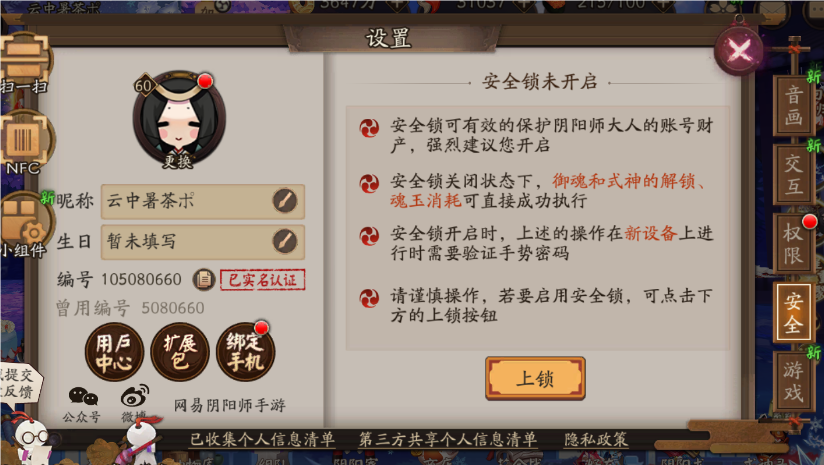Image resolution: width=824 pixels, height=465 pixels.
Task: Open the Weibo 微博 icon
Action: tap(135, 404)
